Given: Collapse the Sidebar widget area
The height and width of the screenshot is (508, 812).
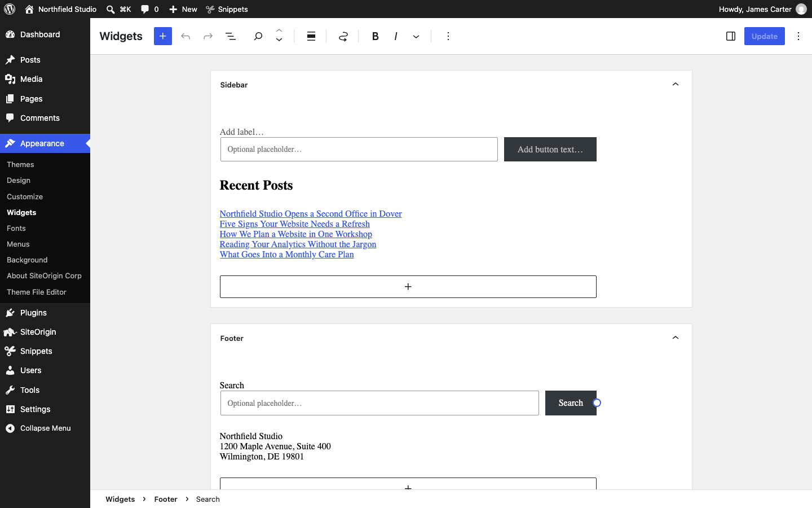Looking at the screenshot, I should pos(676,85).
